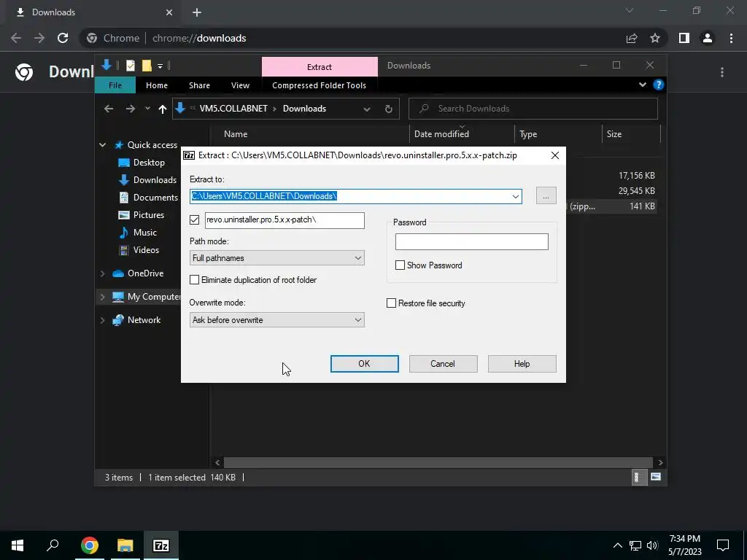Screen dimensions: 747x560
Task: Click Explorer Help question mark icon
Action: [659, 85]
